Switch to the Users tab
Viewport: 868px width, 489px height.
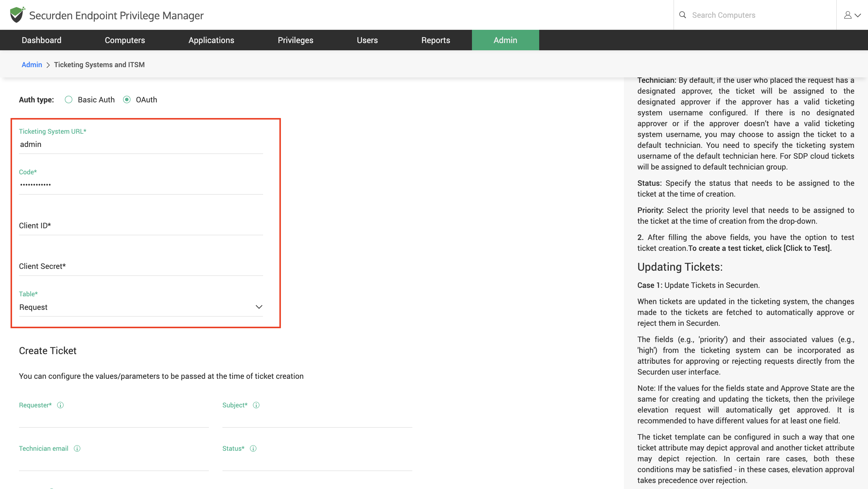tap(367, 40)
